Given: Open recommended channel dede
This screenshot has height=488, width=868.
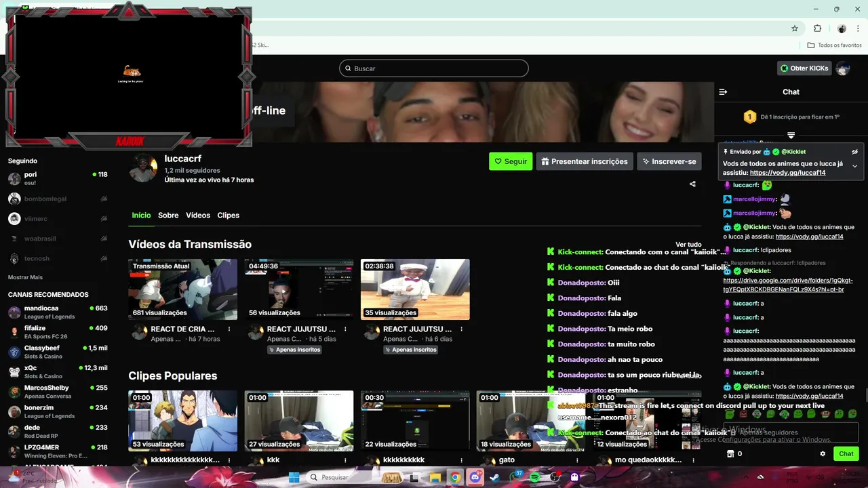Looking at the screenshot, I should [x=58, y=432].
